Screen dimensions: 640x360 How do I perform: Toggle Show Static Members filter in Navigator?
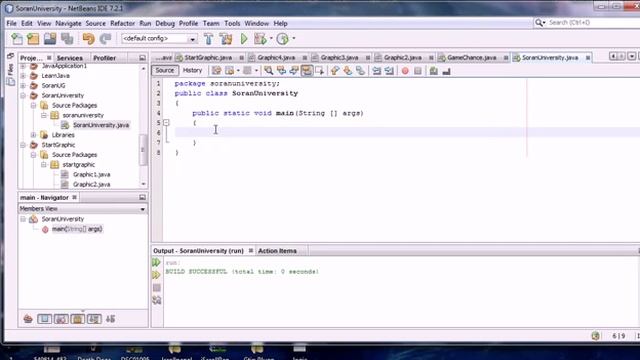click(x=61, y=319)
